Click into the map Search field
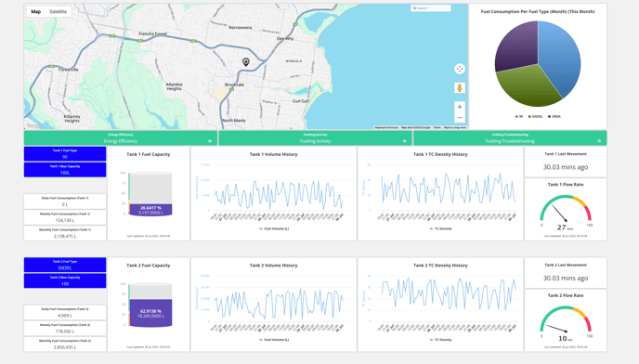 tap(431, 8)
